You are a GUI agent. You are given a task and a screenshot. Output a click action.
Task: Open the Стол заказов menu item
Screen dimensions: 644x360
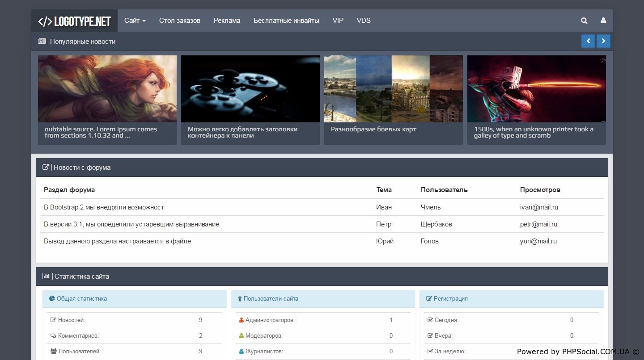pos(179,21)
